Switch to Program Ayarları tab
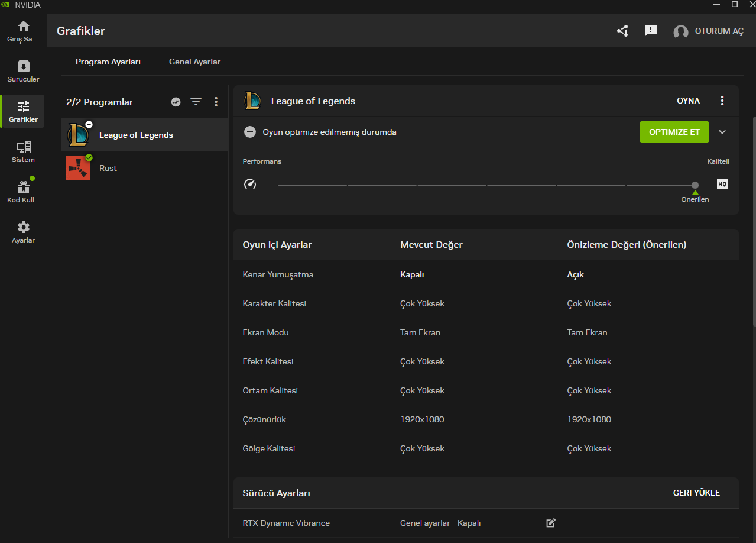 108,62
